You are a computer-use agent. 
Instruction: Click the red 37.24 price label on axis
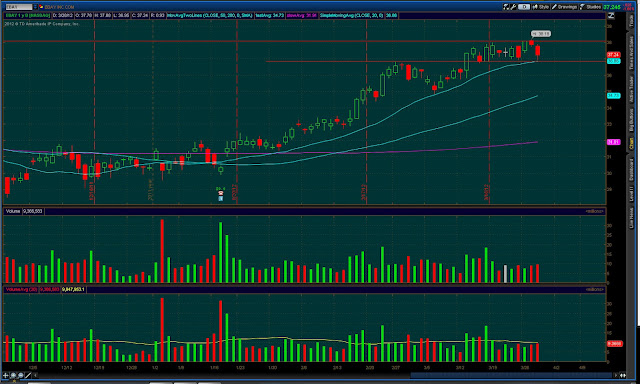coord(613,55)
